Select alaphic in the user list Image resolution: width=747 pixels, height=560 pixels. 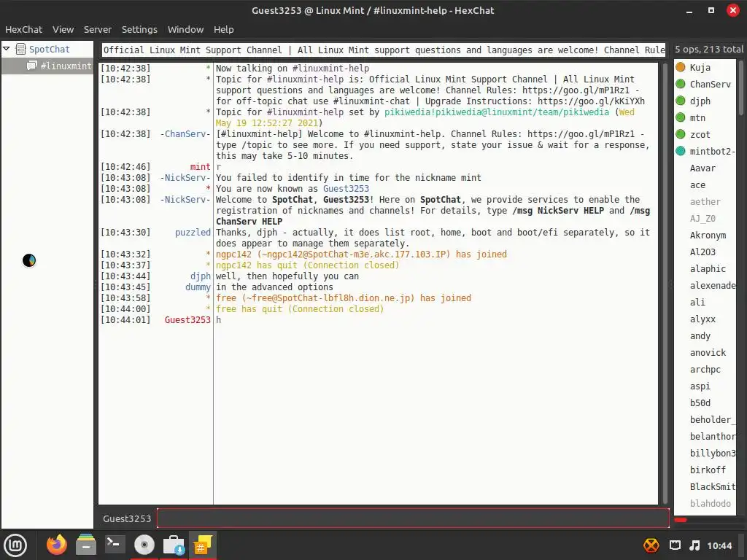(x=708, y=268)
